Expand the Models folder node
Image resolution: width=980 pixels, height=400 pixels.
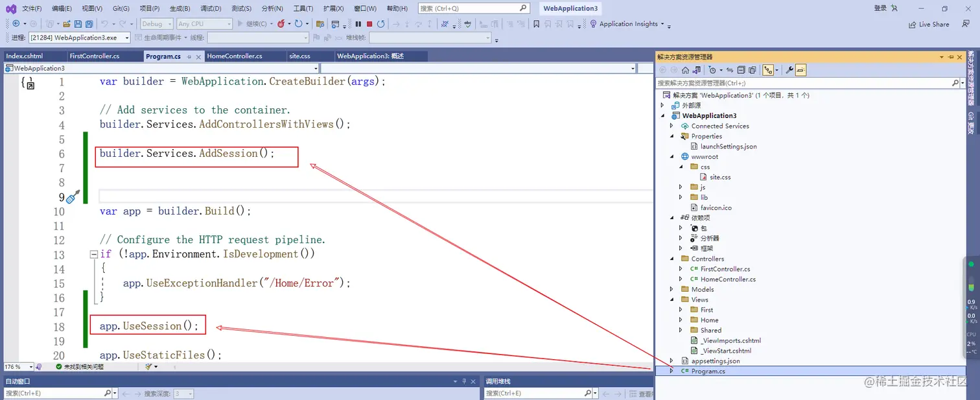tap(671, 290)
